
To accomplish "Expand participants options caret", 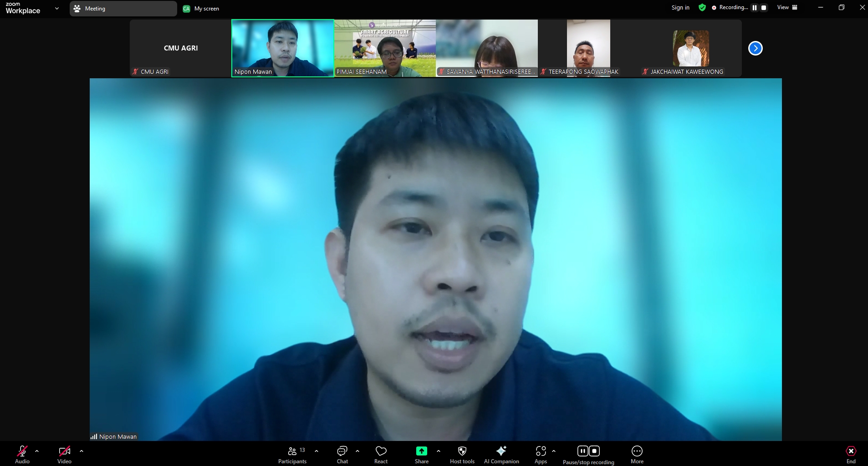I will coord(317,451).
